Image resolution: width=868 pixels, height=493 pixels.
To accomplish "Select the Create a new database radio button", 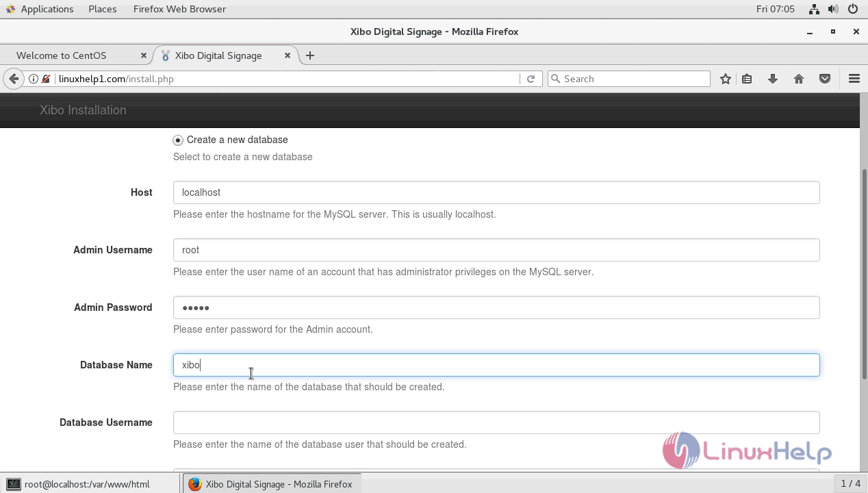I will (x=178, y=140).
